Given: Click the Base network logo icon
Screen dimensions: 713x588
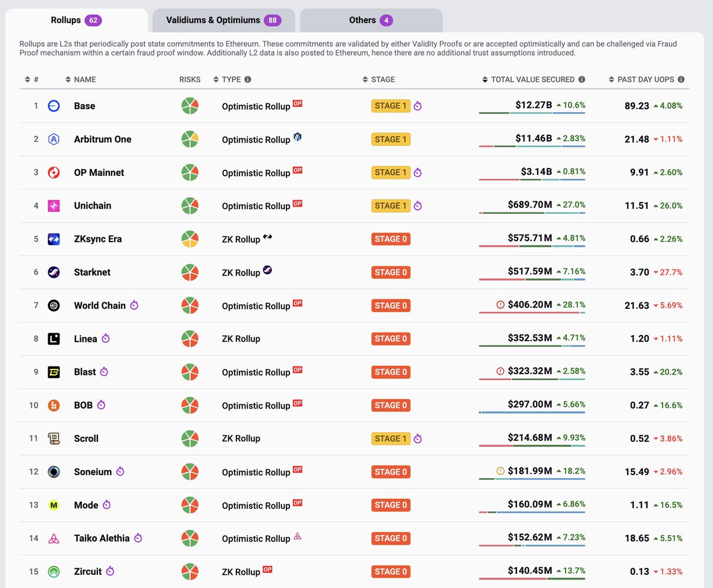Looking at the screenshot, I should [x=53, y=106].
